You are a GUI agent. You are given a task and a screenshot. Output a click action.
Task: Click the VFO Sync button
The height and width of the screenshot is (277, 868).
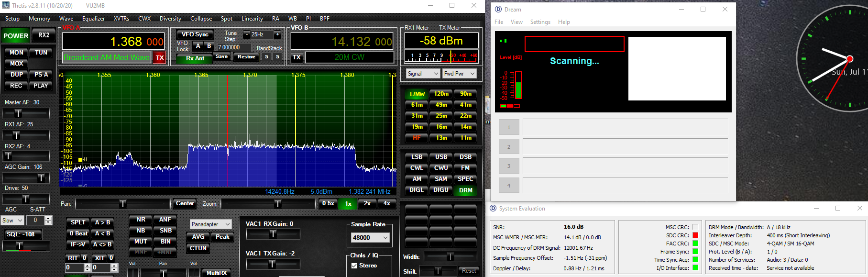195,34
